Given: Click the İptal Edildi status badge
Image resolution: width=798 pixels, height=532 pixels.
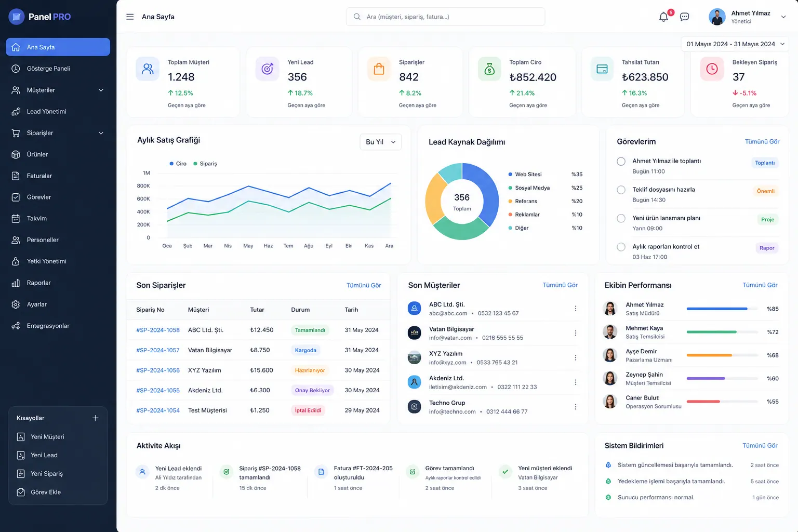Looking at the screenshot, I should coord(308,410).
